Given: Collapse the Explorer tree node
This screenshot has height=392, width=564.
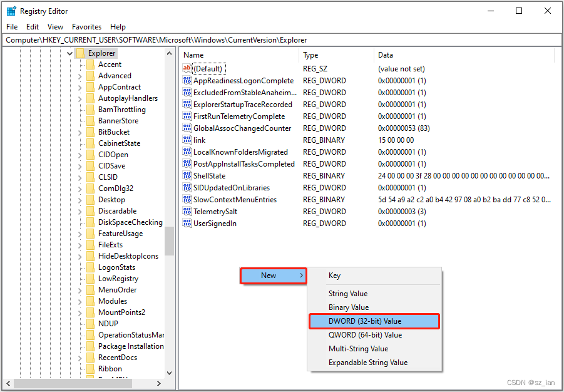Looking at the screenshot, I should (x=69, y=53).
